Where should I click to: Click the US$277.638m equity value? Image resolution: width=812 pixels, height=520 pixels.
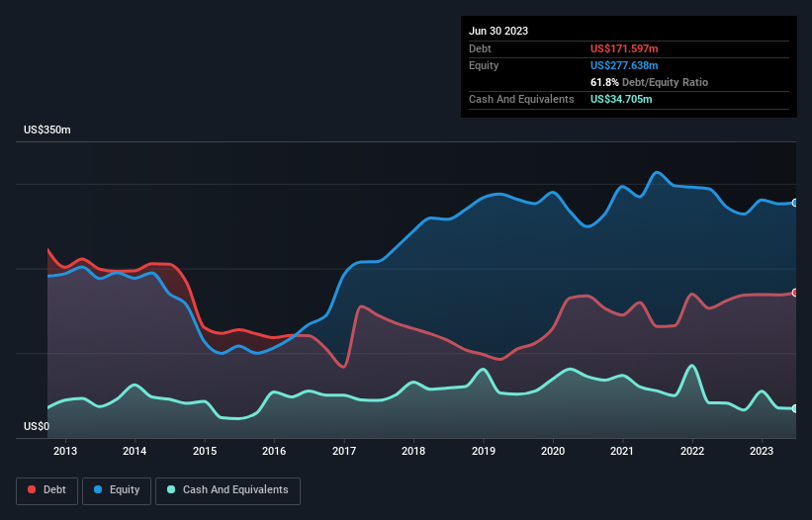[x=624, y=65]
